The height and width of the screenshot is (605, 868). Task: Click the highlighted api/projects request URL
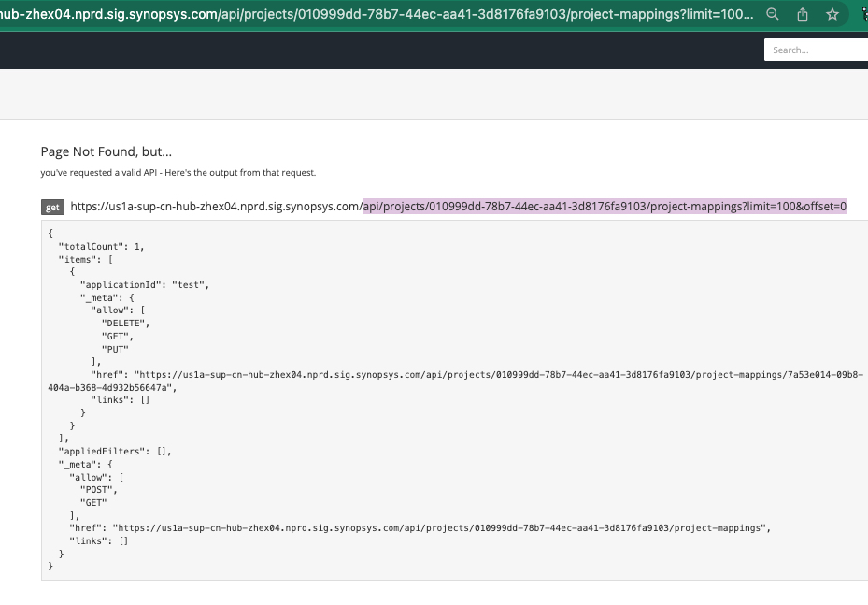coord(605,207)
